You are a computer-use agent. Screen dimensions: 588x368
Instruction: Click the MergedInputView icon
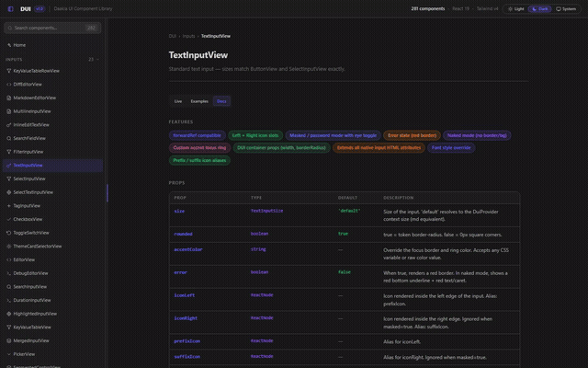coord(9,340)
